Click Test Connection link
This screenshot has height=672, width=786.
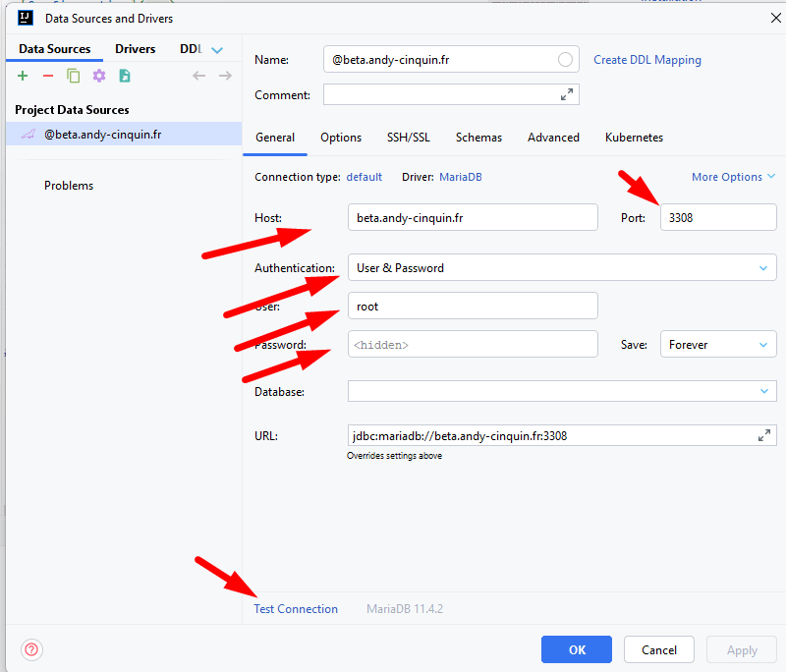point(296,609)
